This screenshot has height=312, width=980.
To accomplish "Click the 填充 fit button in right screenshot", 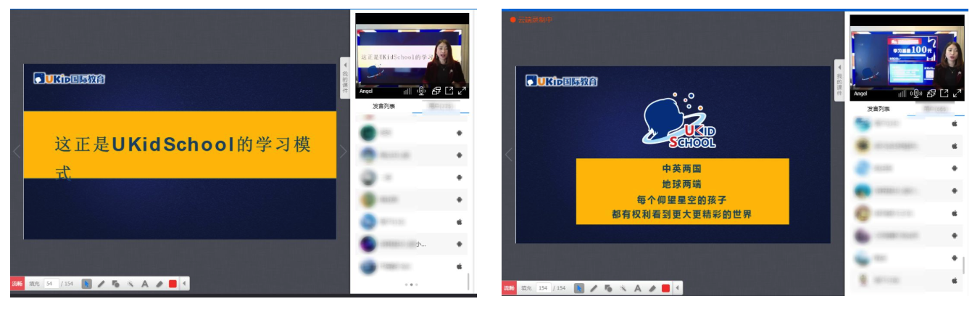I will (x=527, y=288).
